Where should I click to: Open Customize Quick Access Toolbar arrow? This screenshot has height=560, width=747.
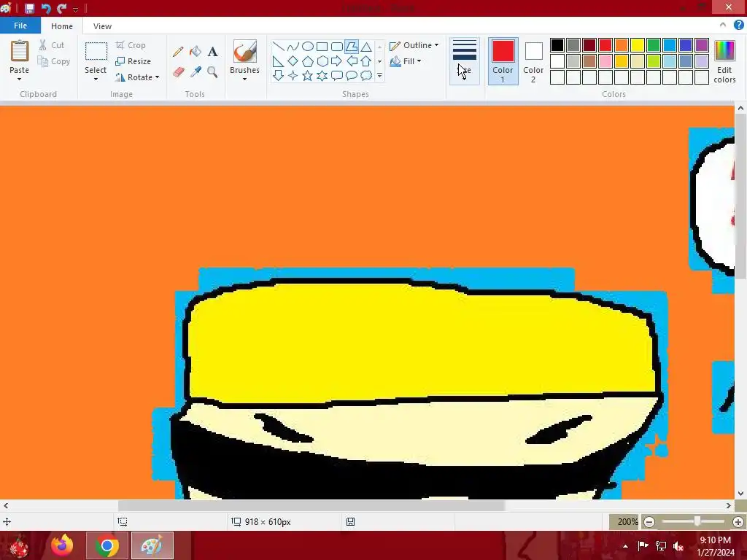(x=75, y=9)
